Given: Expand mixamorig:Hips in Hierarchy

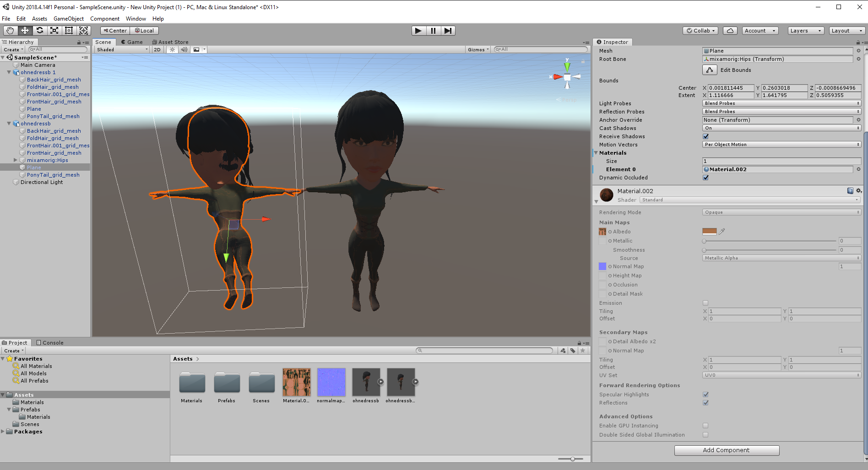Looking at the screenshot, I should pyautogui.click(x=15, y=160).
